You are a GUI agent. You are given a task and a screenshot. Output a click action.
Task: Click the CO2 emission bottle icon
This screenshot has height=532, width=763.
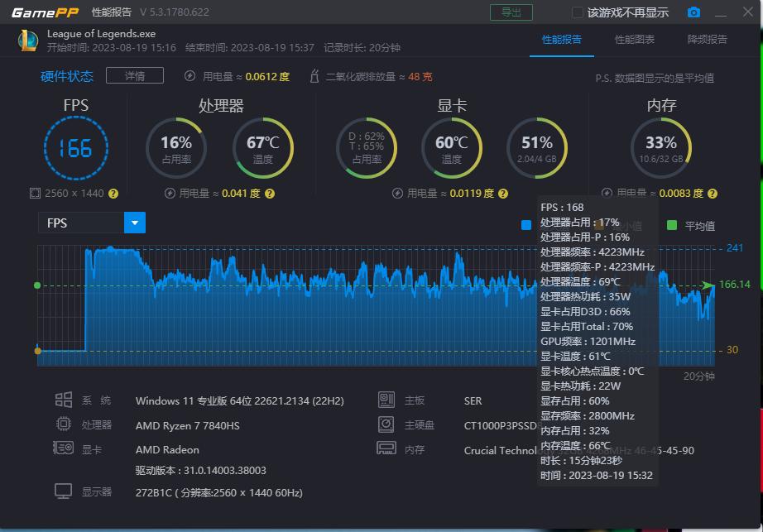tap(314, 76)
